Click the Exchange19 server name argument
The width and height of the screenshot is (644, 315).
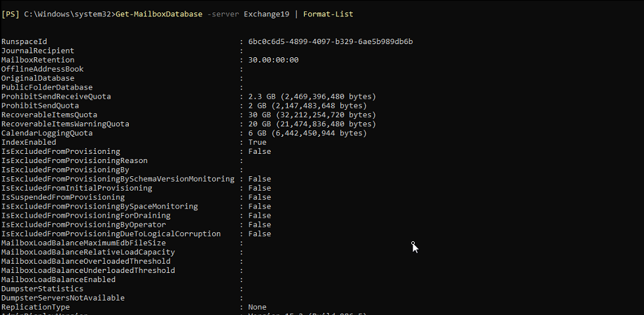tap(266, 14)
